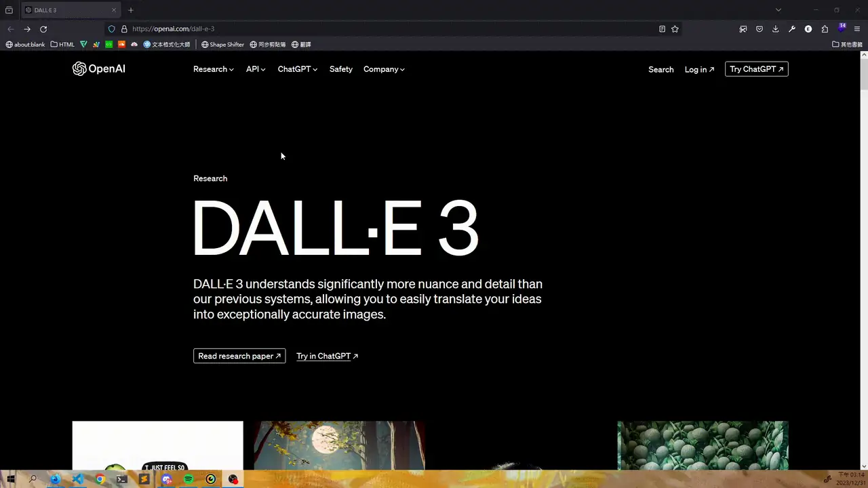The height and width of the screenshot is (488, 868).
Task: Open the green Vue bookmark icon
Action: 83,45
